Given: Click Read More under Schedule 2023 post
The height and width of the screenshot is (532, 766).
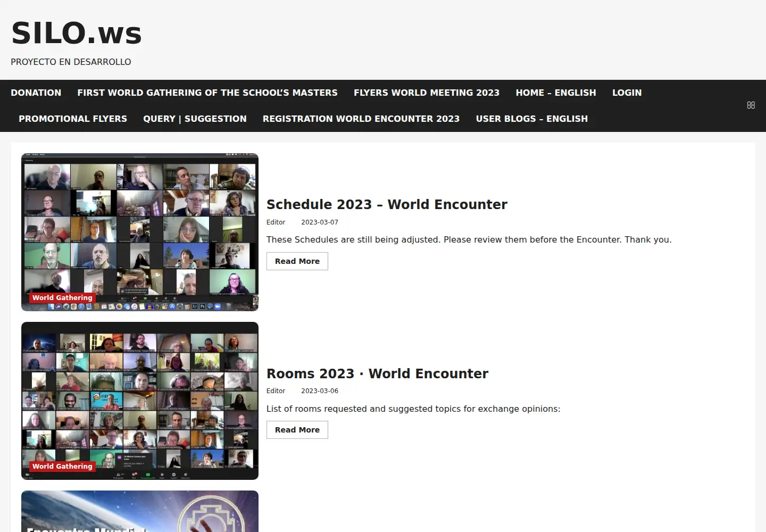Looking at the screenshot, I should pos(297,261).
